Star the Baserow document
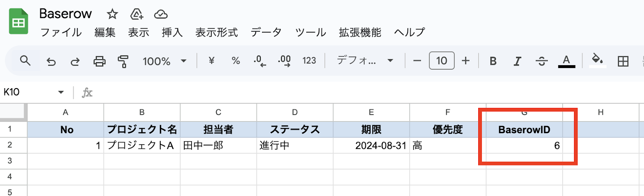The image size is (644, 196). pyautogui.click(x=112, y=14)
